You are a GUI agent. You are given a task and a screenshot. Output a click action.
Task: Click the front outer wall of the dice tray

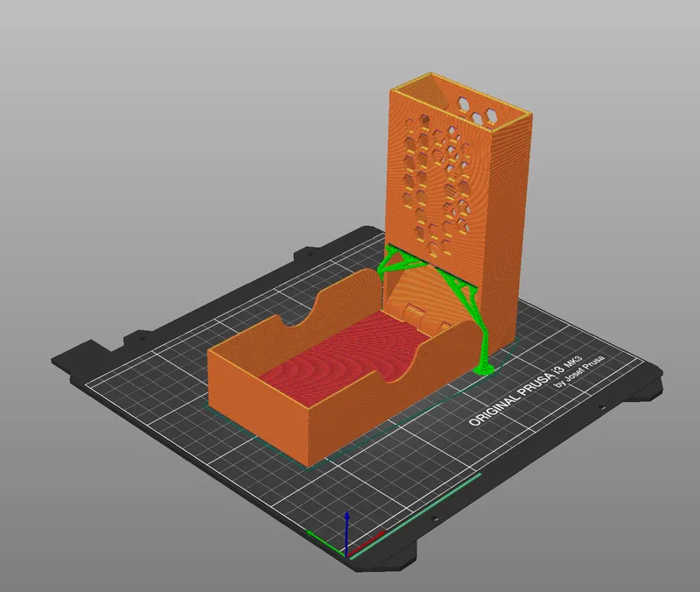pyautogui.click(x=257, y=409)
